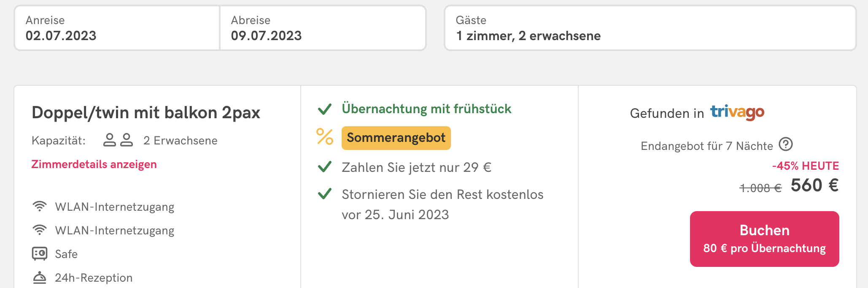This screenshot has height=288, width=868.
Task: Click the Buchen button
Action: (x=764, y=239)
